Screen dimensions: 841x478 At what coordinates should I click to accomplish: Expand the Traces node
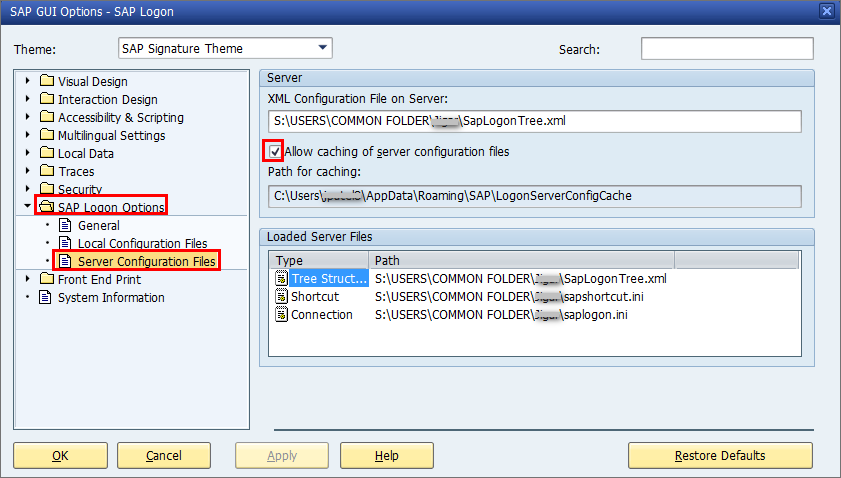click(x=27, y=171)
